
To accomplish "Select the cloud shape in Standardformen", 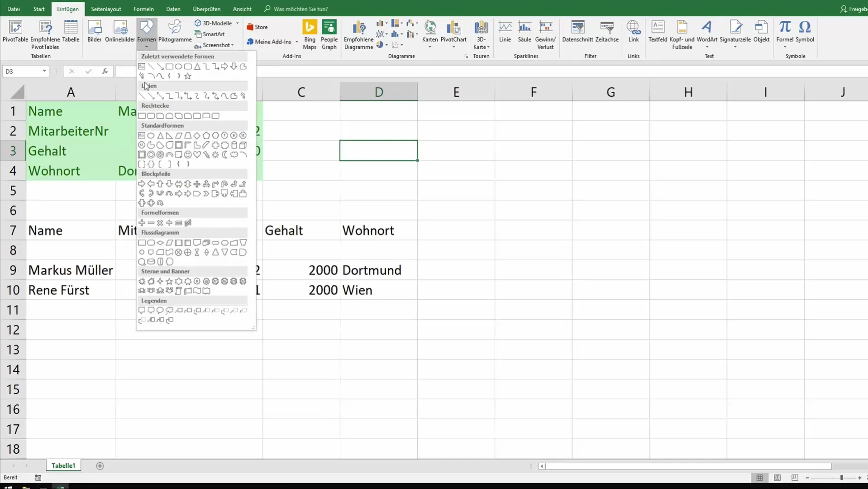I will [234, 155].
